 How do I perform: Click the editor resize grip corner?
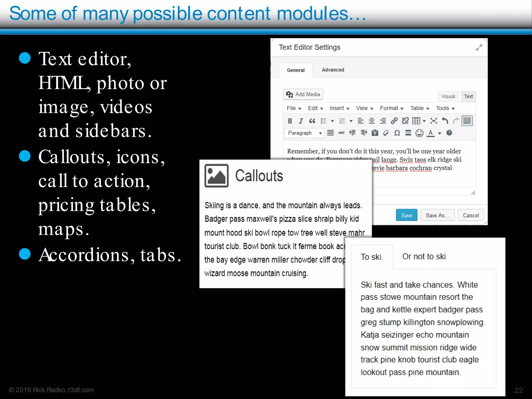(473, 192)
